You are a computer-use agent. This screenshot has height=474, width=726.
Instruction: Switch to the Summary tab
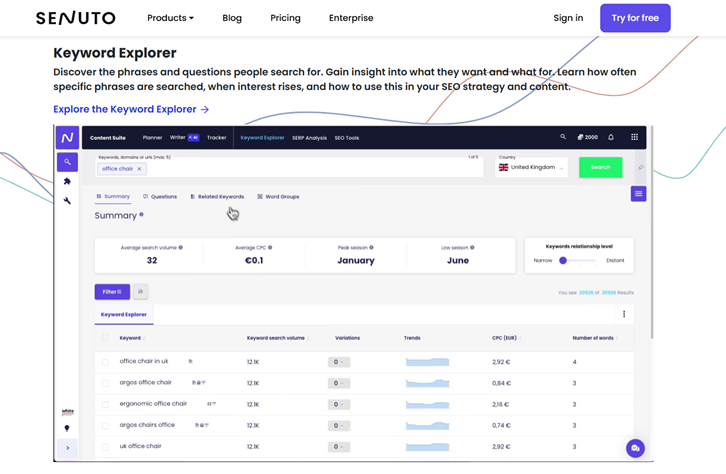(x=113, y=196)
